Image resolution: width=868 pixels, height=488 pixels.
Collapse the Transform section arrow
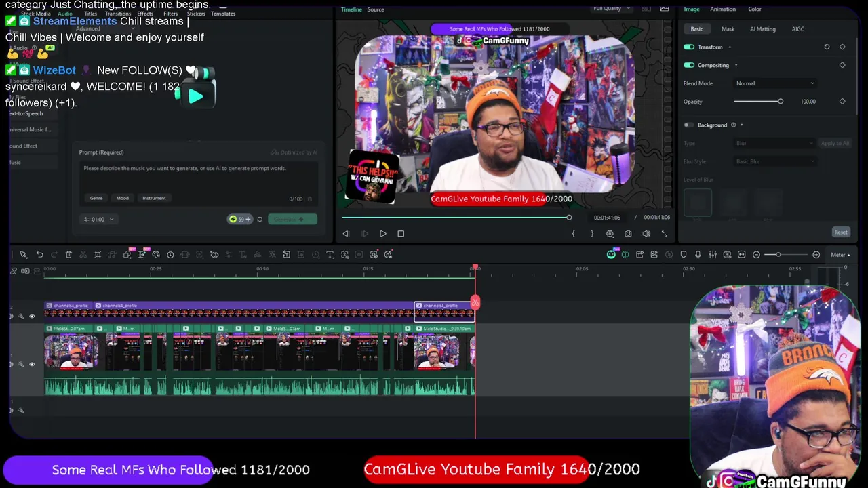730,47
